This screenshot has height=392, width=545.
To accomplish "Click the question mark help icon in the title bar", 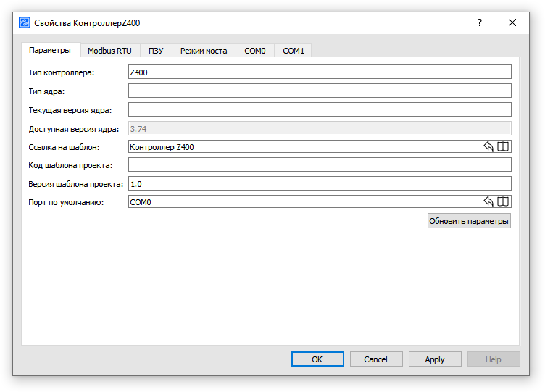I will coord(479,22).
